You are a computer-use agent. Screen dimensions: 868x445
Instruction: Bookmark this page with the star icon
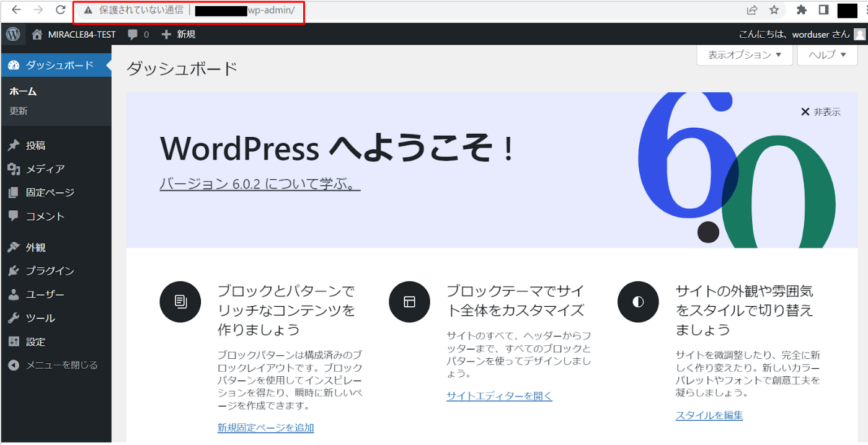point(774,10)
